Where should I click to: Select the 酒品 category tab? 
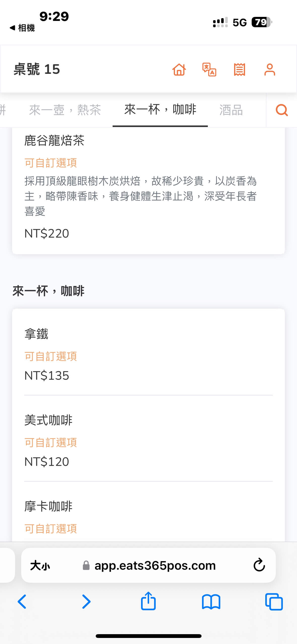click(231, 110)
